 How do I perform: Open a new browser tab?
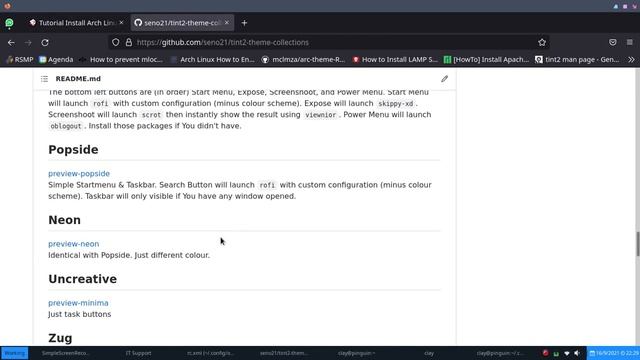click(x=244, y=23)
